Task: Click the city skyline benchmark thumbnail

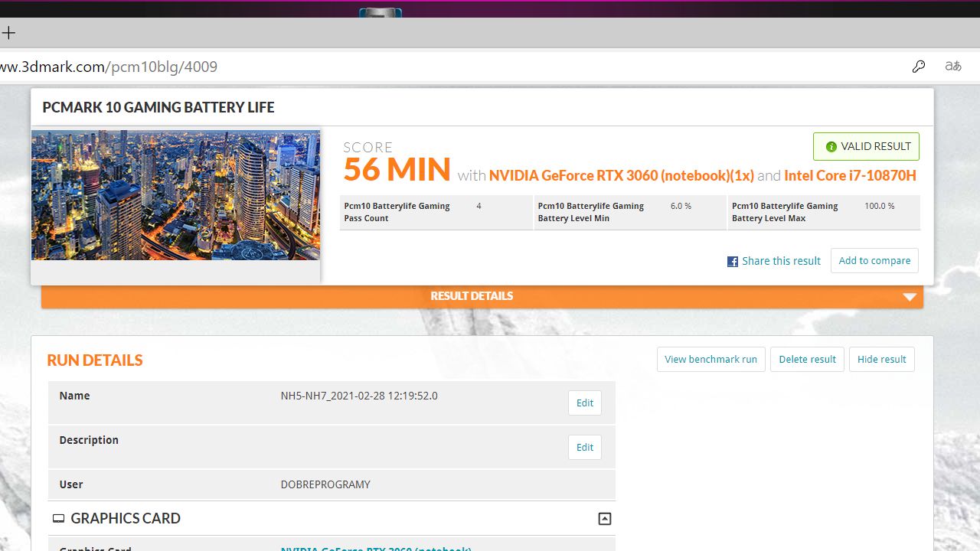Action: (175, 195)
